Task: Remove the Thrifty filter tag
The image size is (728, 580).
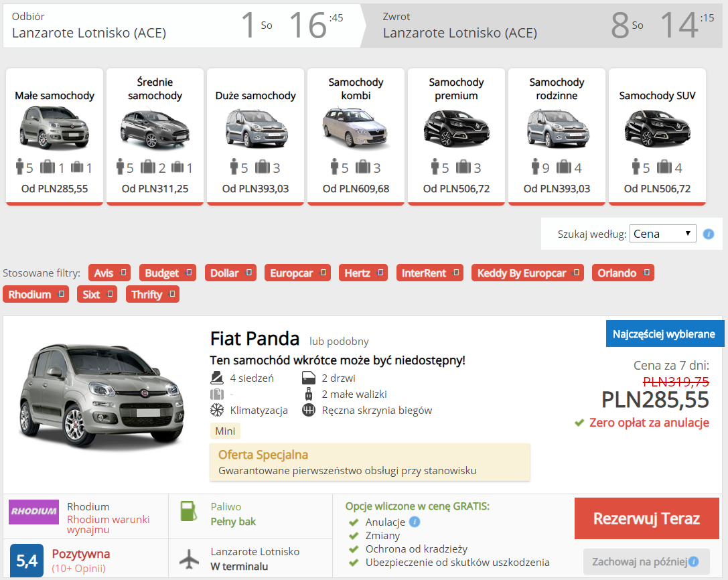Action: click(172, 294)
